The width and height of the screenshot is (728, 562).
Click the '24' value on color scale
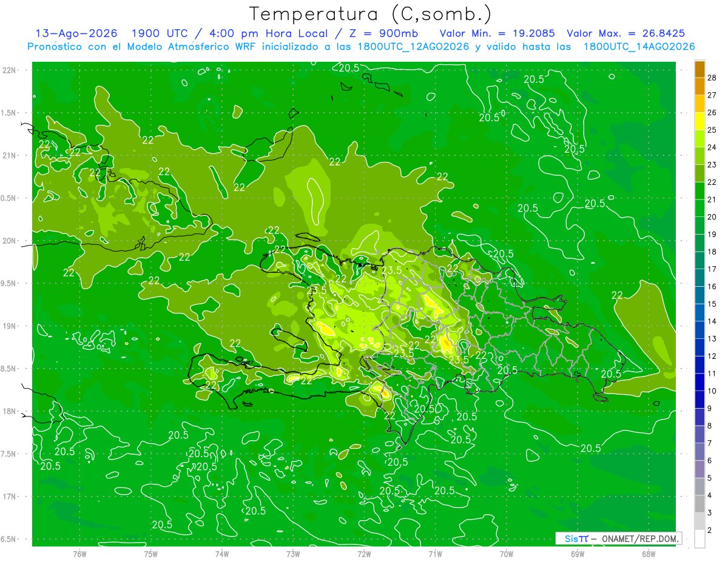tap(712, 147)
